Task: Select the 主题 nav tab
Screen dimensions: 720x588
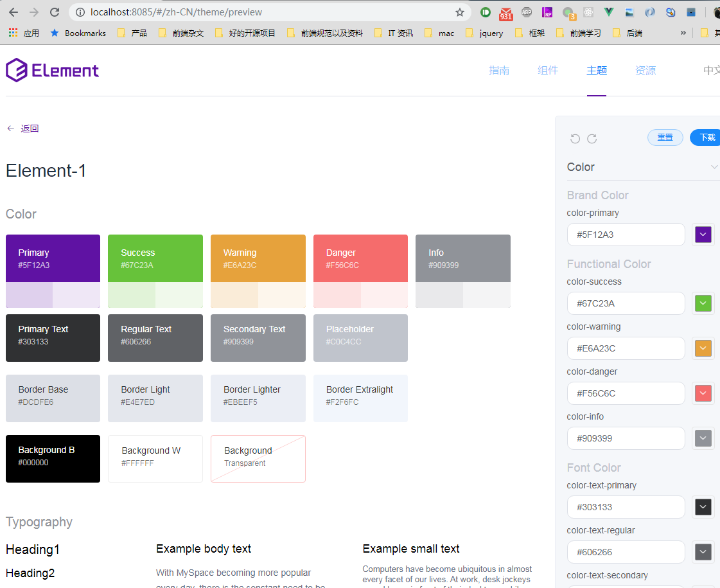Action: pos(597,70)
